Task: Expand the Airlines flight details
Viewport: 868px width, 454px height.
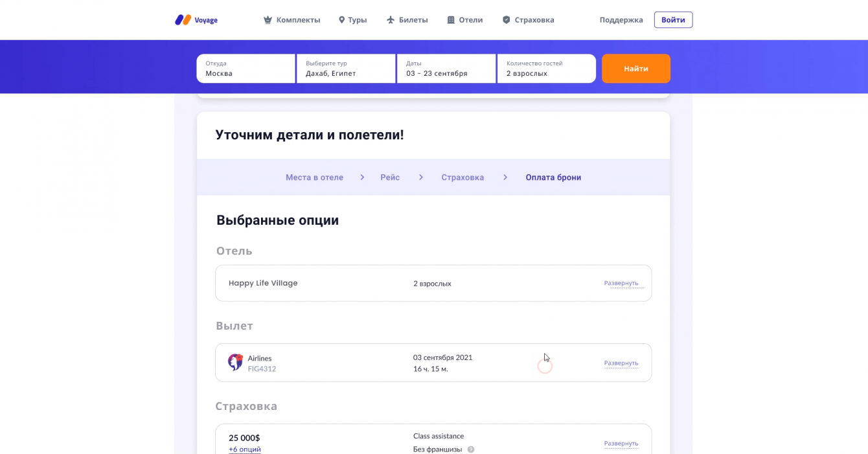Action: click(x=621, y=363)
